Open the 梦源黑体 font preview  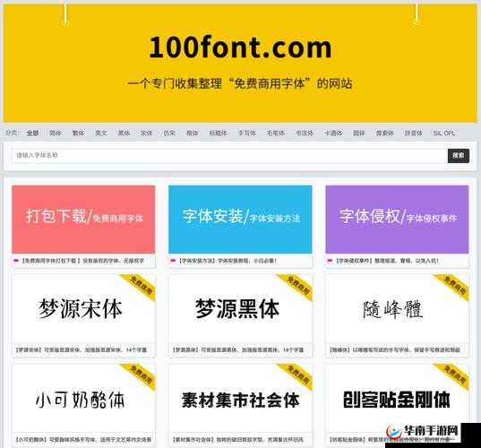tap(240, 309)
